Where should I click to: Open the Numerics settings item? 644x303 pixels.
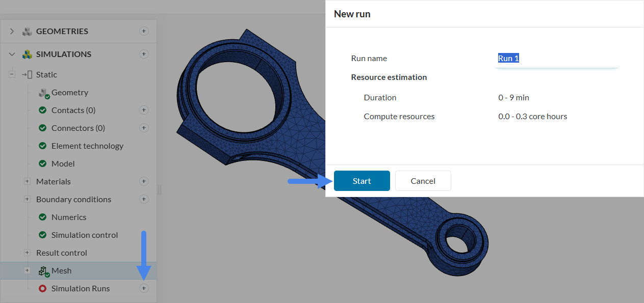(69, 217)
